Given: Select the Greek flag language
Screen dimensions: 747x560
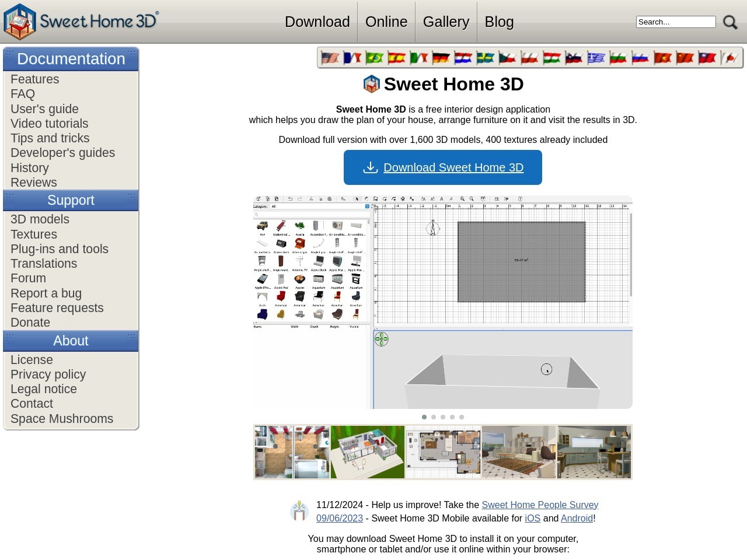Looking at the screenshot, I should [x=596, y=58].
